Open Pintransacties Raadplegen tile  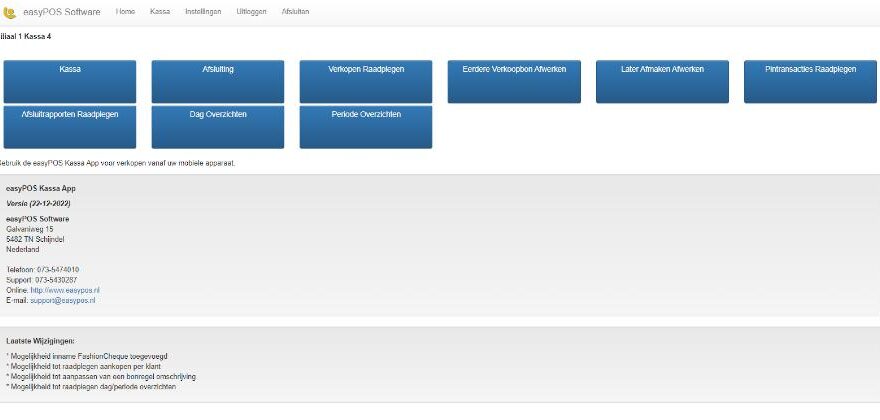pyautogui.click(x=810, y=81)
